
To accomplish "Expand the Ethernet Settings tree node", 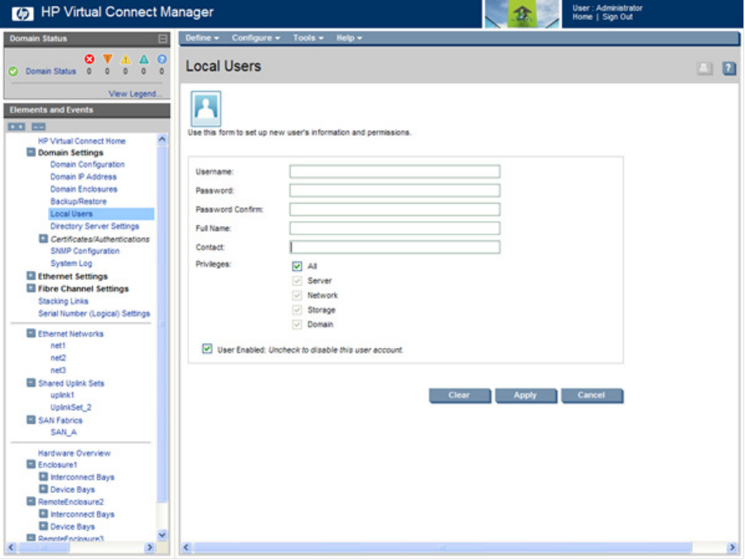I will pyautogui.click(x=31, y=277).
